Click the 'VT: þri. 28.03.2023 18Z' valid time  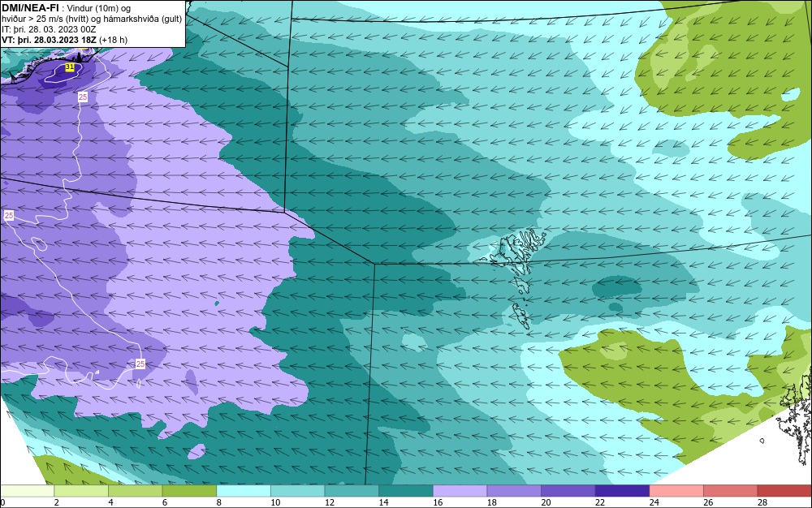(x=50, y=40)
